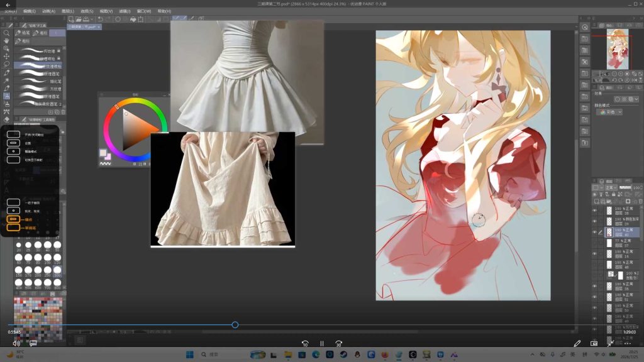Skip back 10 seconds in video
This screenshot has height=362, width=644.
coord(305,344)
